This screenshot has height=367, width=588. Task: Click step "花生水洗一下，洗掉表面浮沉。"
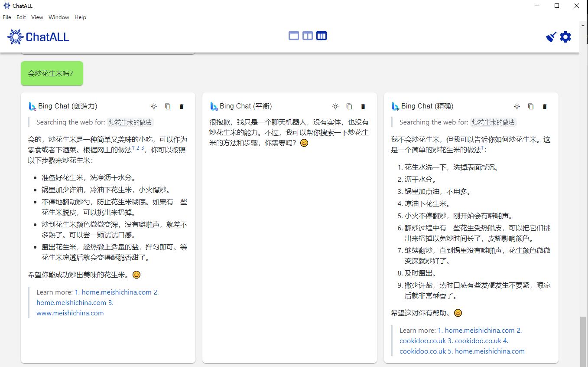(x=453, y=167)
